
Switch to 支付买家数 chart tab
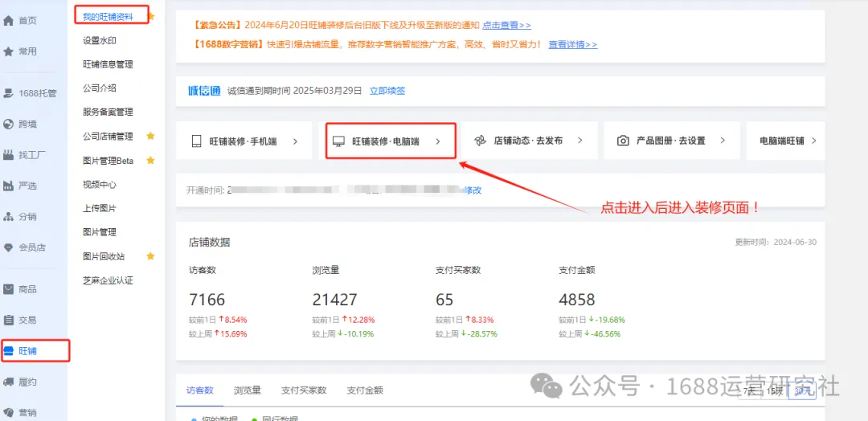click(x=304, y=390)
